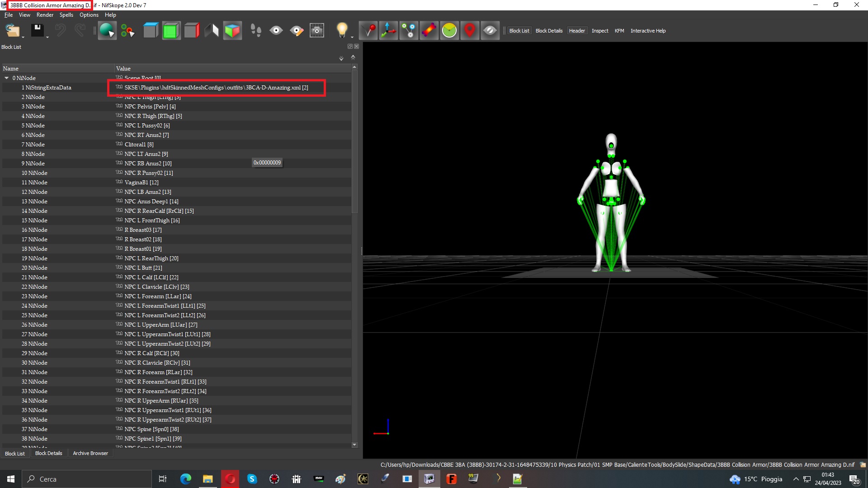
Task: Switch to Front view green cube icon
Action: click(171, 31)
